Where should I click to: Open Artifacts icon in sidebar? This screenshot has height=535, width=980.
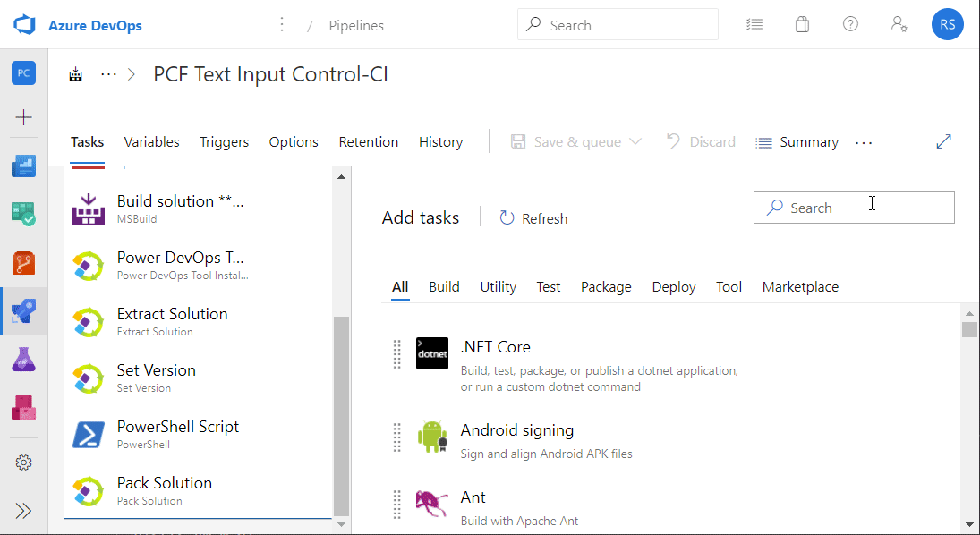(23, 408)
